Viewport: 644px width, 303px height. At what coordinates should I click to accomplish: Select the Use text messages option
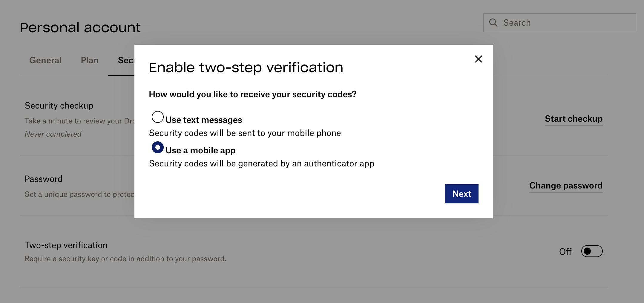coord(157,117)
